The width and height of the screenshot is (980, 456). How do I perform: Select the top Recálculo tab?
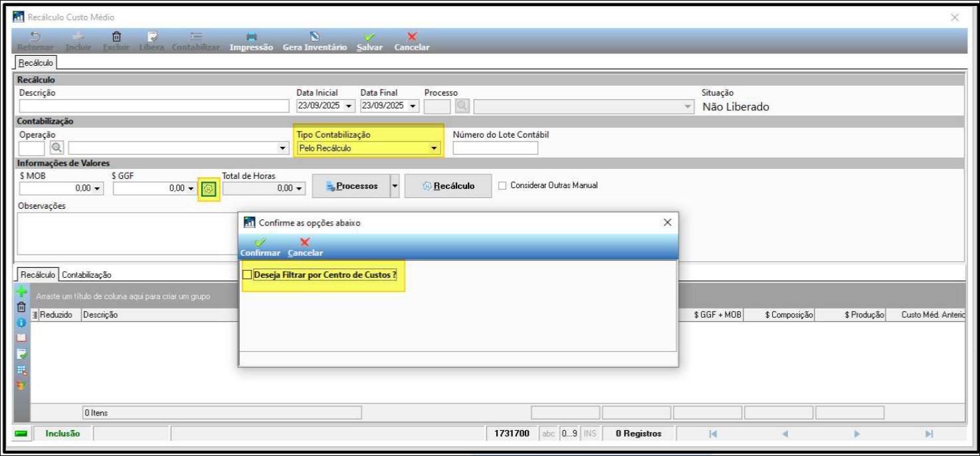[x=37, y=63]
